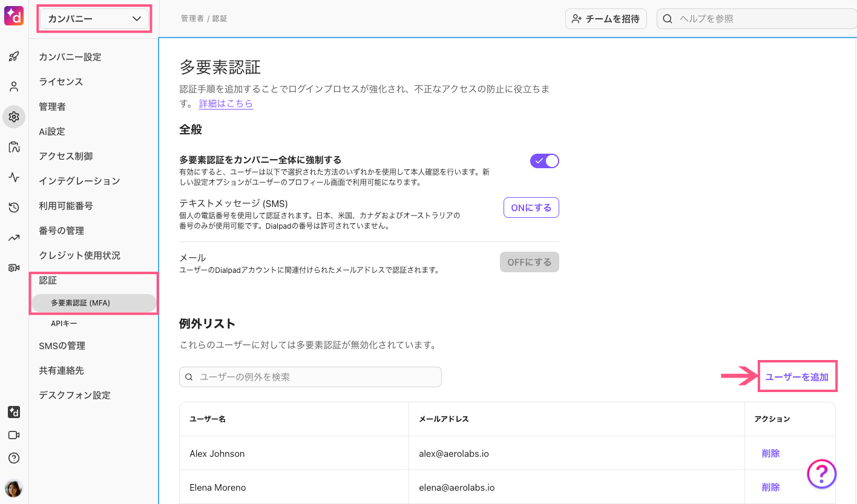Open the camera recording sidebar icon
This screenshot has height=504, width=857.
point(14,268)
